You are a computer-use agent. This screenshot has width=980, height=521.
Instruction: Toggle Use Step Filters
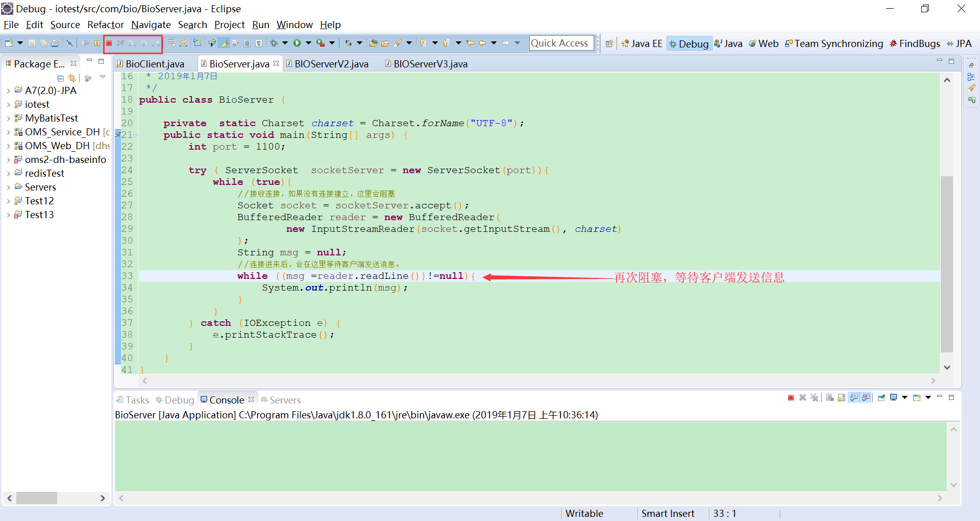[183, 43]
